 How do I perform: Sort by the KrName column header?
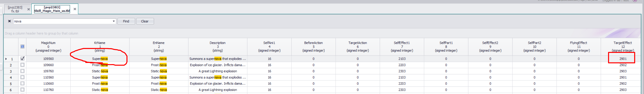click(100, 46)
